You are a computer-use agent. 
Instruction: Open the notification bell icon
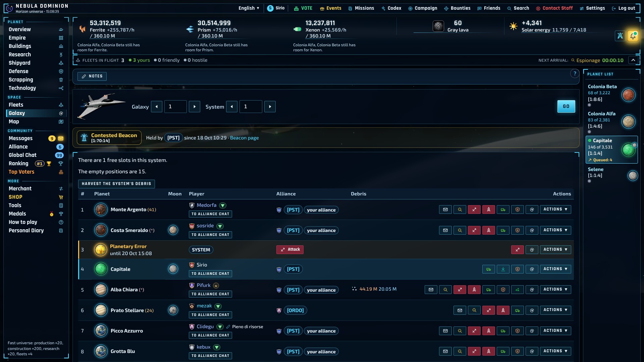[x=633, y=36]
